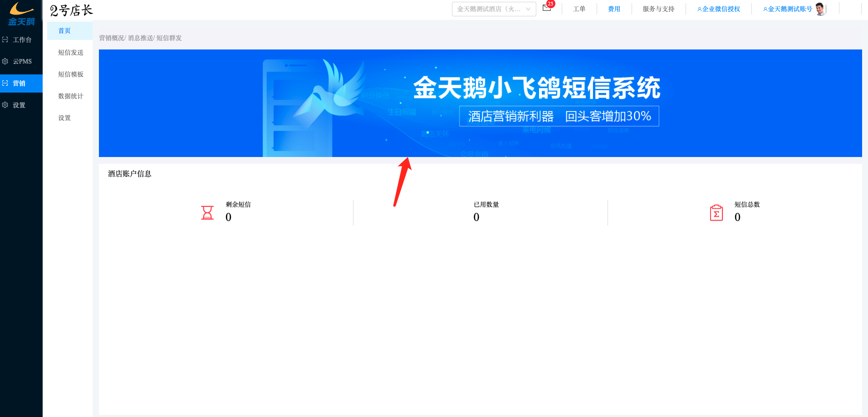Expand the 金天鹅测试酒店 hotel dropdown

494,9
